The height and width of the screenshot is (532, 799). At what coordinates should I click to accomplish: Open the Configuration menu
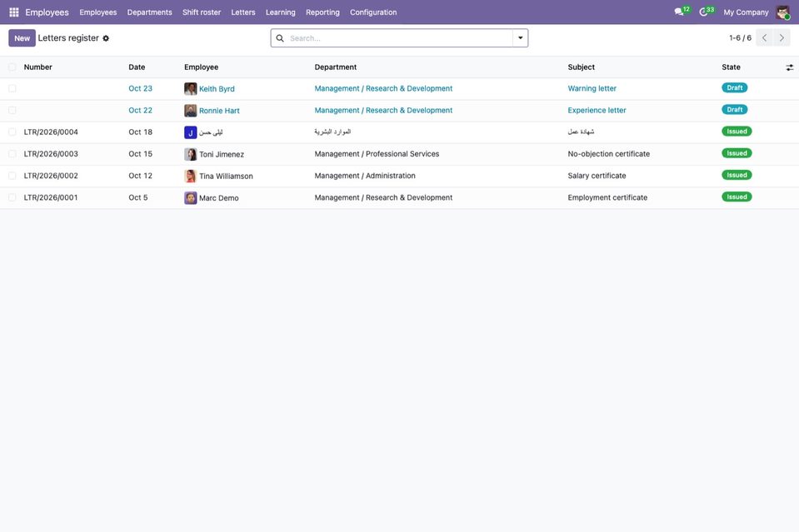373,12
